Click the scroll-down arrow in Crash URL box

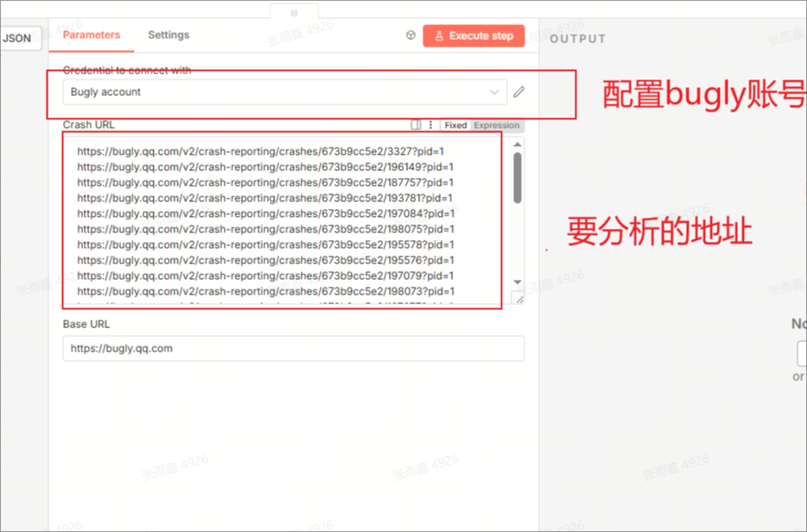coord(518,282)
